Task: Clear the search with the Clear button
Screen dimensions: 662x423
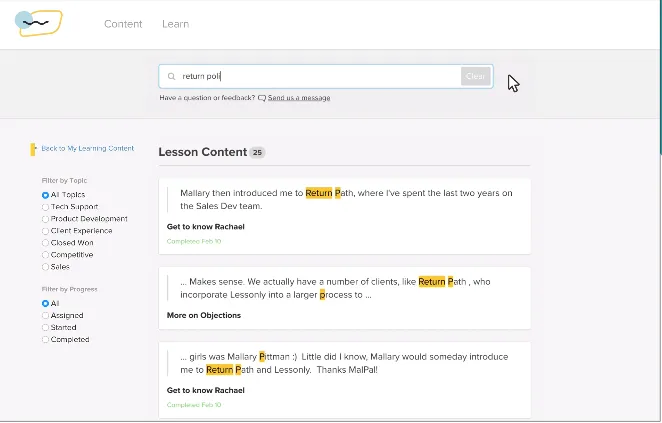Action: coord(475,76)
